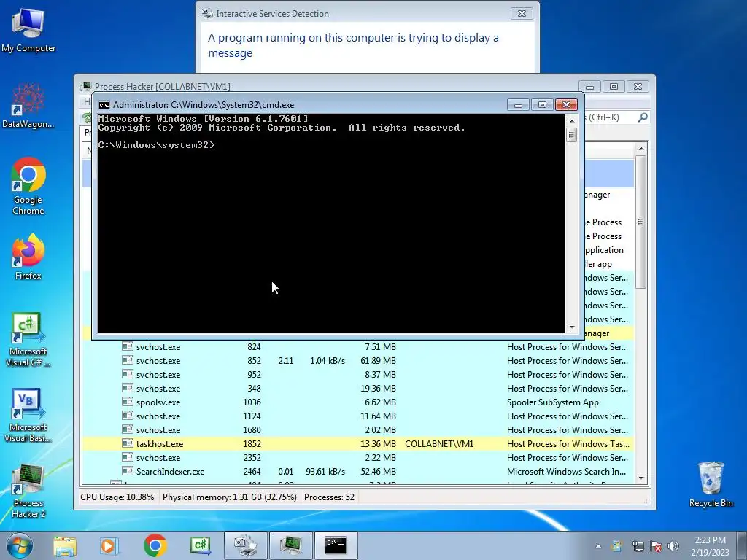Launch Google Chrome desktop shortcut
This screenshot has height=560, width=747.
pos(28,186)
